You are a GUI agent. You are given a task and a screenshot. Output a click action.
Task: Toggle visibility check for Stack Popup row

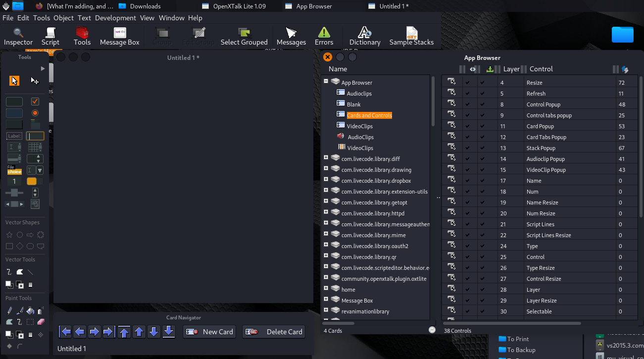point(467,148)
